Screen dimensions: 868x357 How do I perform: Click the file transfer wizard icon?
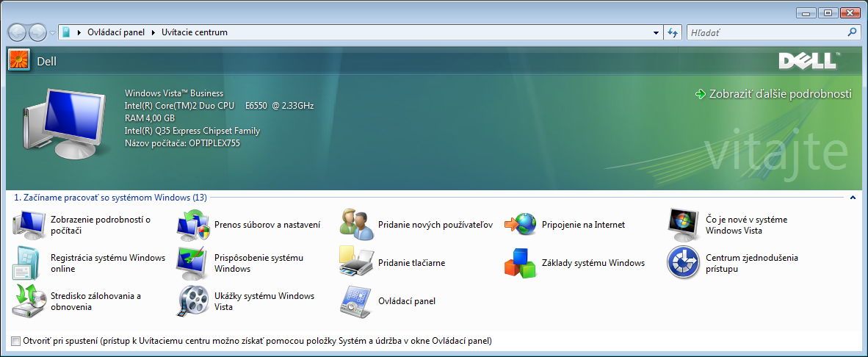tap(193, 225)
